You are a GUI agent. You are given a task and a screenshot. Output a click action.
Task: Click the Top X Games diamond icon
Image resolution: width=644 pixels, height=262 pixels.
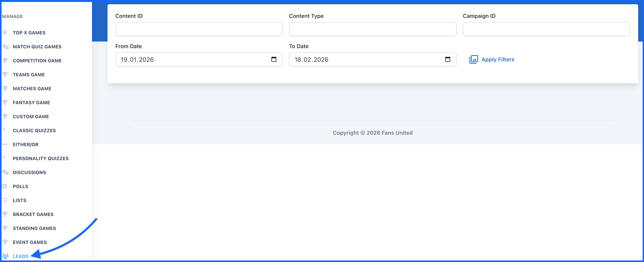[5, 32]
